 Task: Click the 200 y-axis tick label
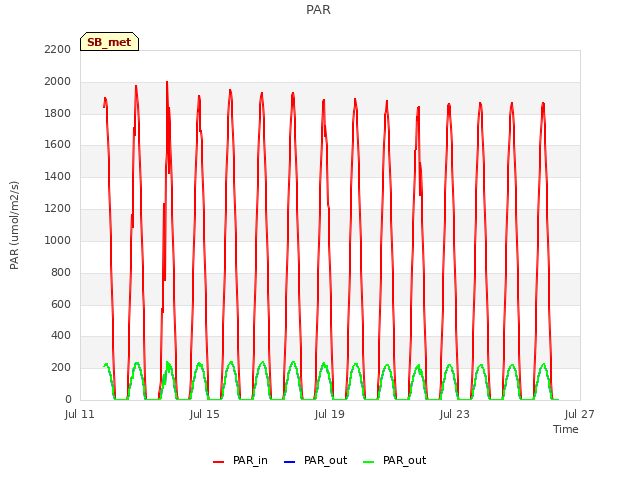[61, 368]
